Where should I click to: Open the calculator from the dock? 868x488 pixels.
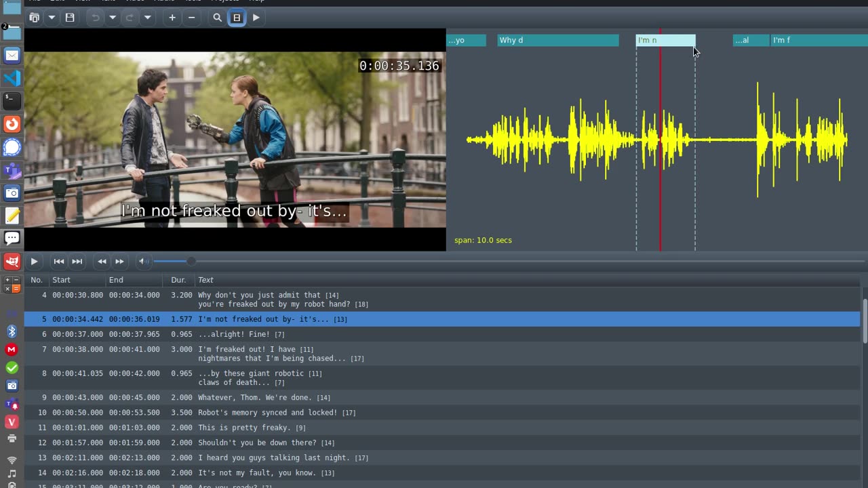point(12,284)
